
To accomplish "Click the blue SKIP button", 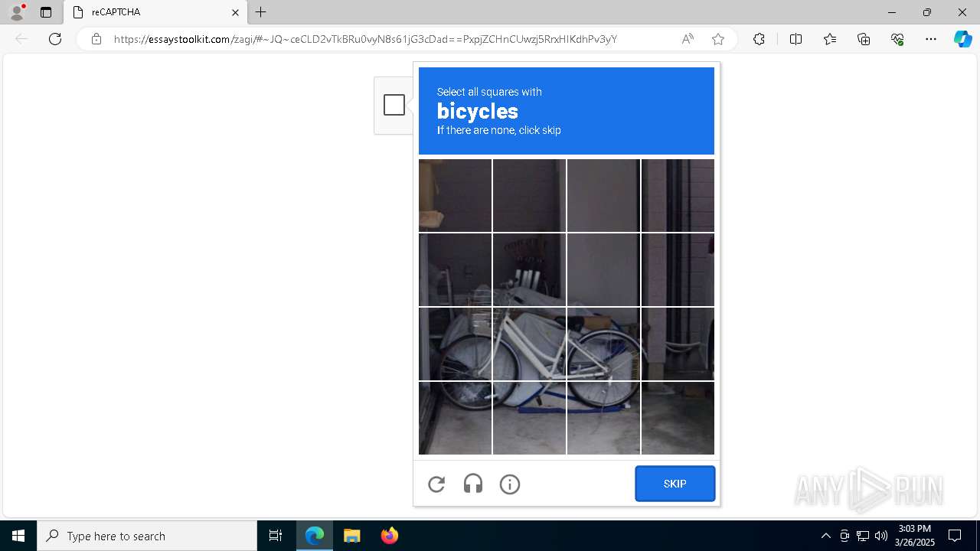I will tap(675, 484).
